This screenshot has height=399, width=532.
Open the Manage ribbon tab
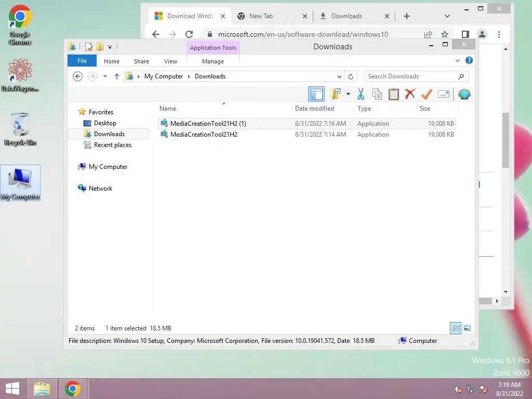(212, 61)
